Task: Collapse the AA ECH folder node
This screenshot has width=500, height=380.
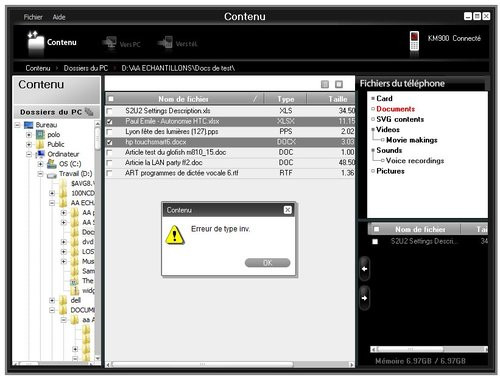Action: (x=52, y=203)
